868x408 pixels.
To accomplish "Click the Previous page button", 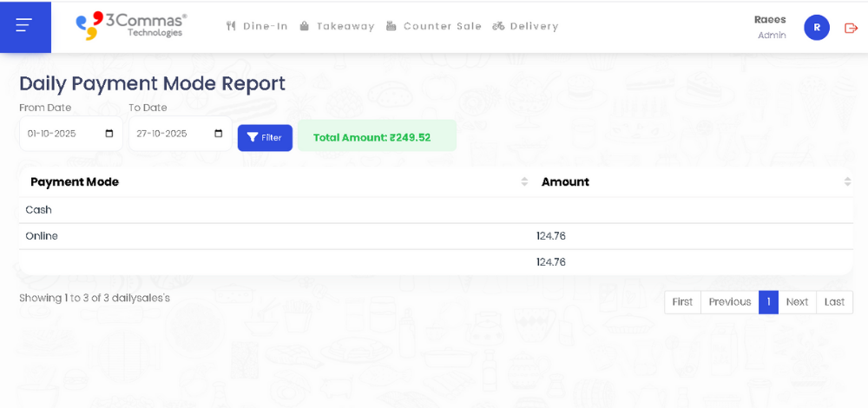I will [x=729, y=302].
